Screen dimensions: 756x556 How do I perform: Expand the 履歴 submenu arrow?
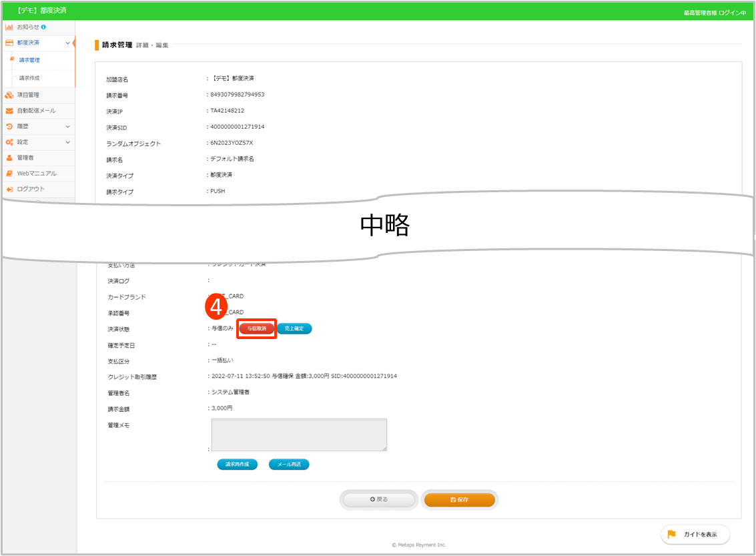click(x=67, y=126)
